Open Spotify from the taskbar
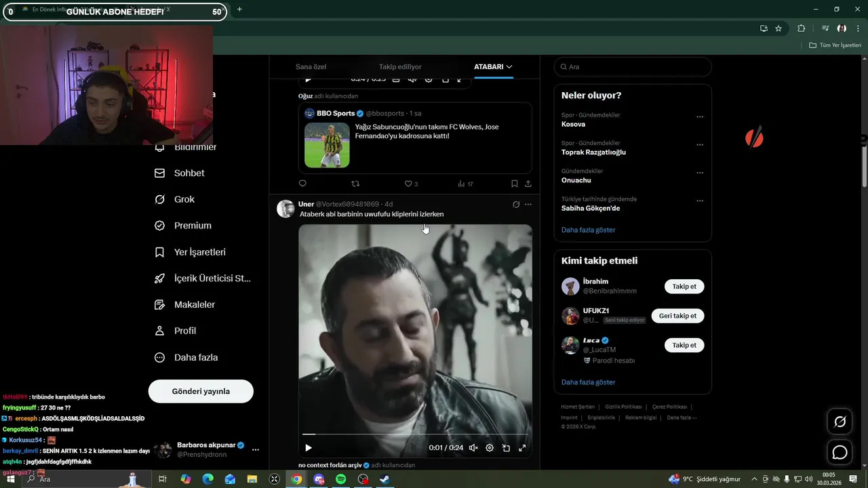Image resolution: width=868 pixels, height=488 pixels. coord(341,479)
